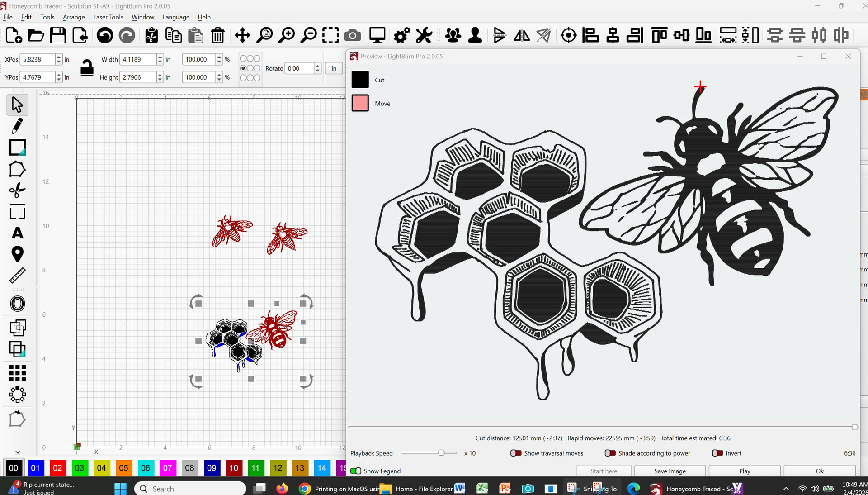Enable Shade according to power

click(x=610, y=453)
